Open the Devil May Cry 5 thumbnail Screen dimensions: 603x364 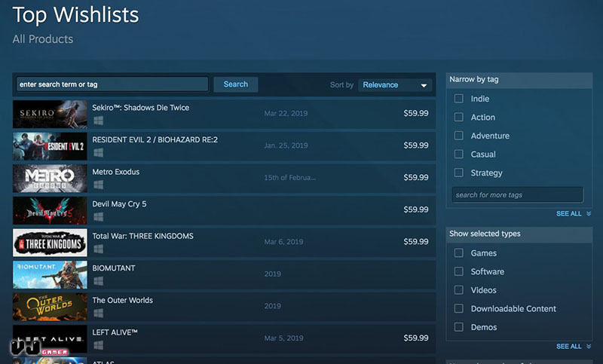(50, 210)
